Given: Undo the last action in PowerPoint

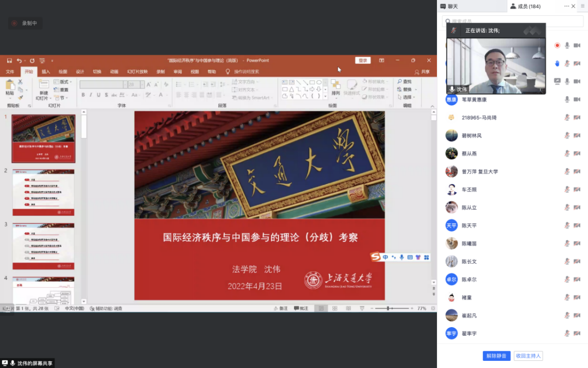Looking at the screenshot, I should (x=19, y=61).
